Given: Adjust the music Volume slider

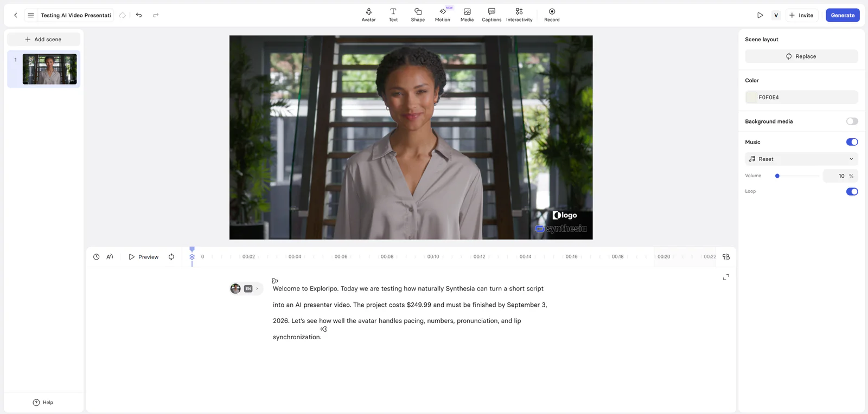Looking at the screenshot, I should 777,176.
